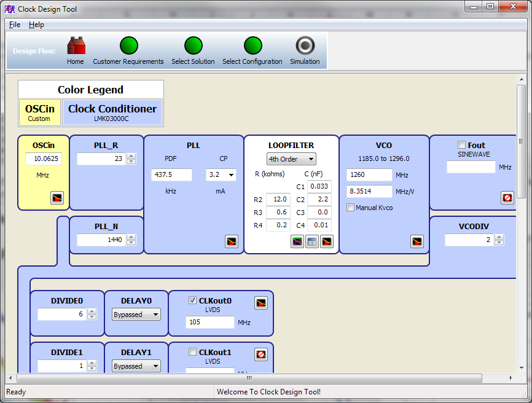Click the flag icon on OSCin block
The image size is (532, 403).
point(58,198)
